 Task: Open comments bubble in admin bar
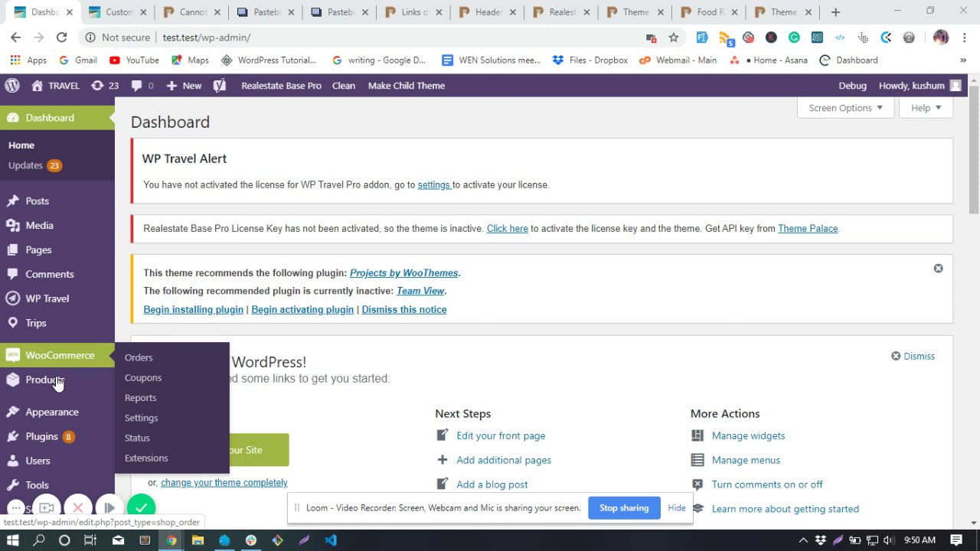point(142,86)
